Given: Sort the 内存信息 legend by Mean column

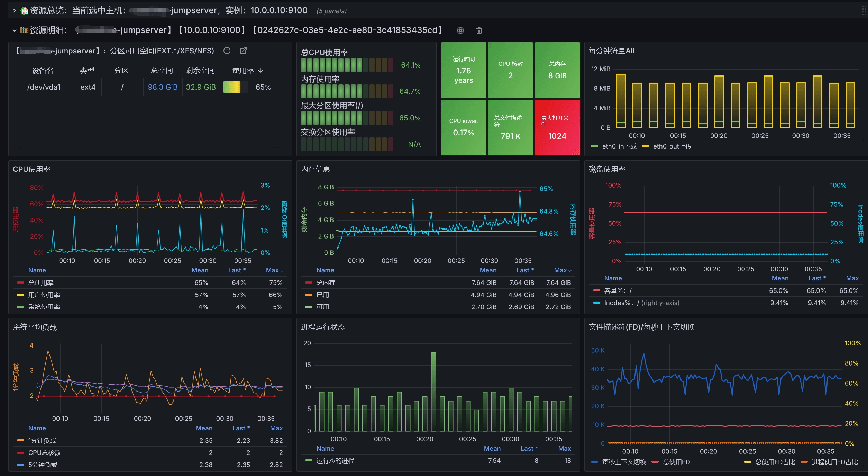Looking at the screenshot, I should point(488,270).
